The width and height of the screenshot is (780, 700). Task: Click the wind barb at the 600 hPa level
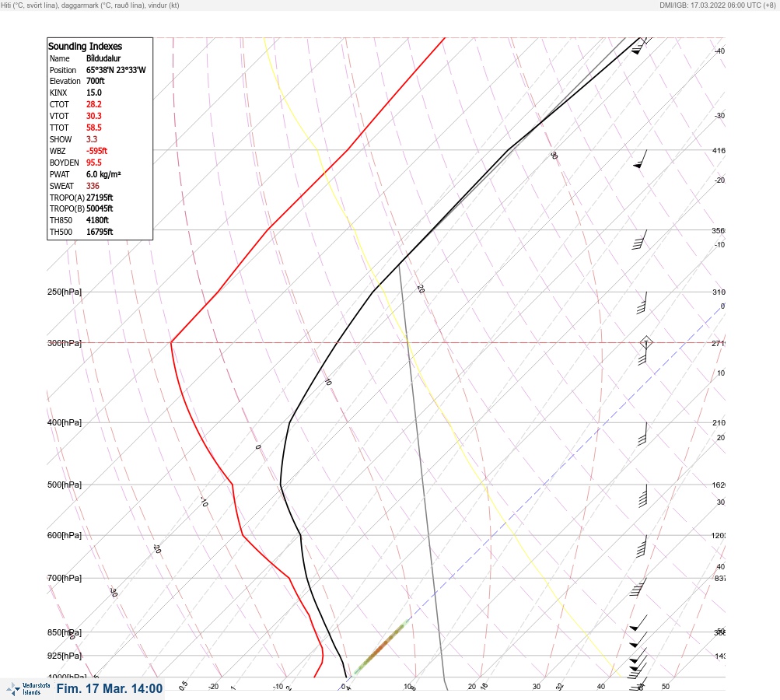[642, 546]
